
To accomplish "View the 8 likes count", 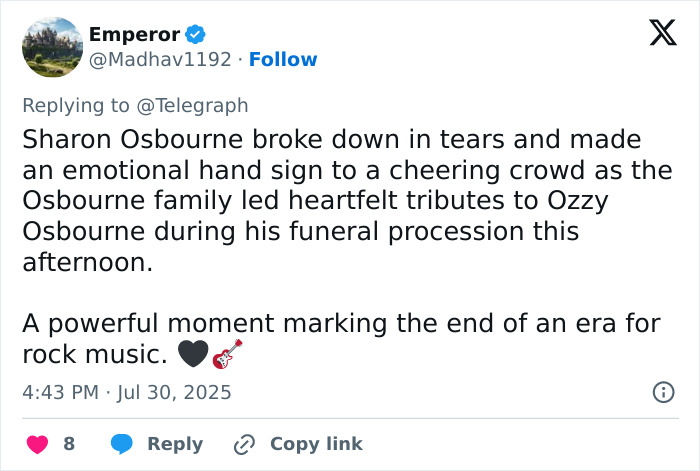I will 69,443.
